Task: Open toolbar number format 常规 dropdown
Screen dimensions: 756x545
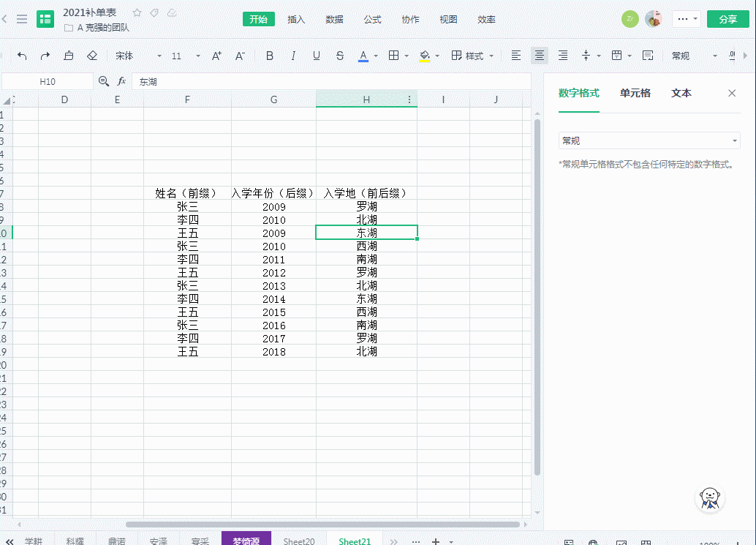Action: (x=695, y=56)
